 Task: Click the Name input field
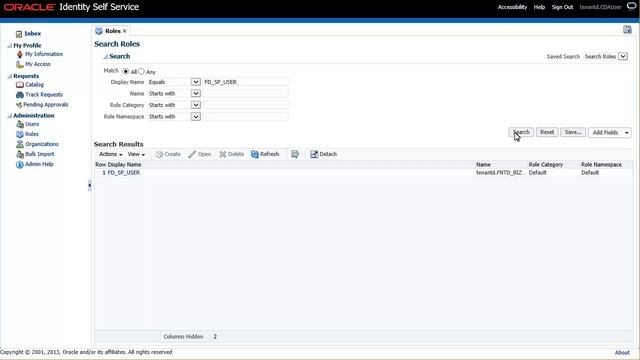[246, 93]
